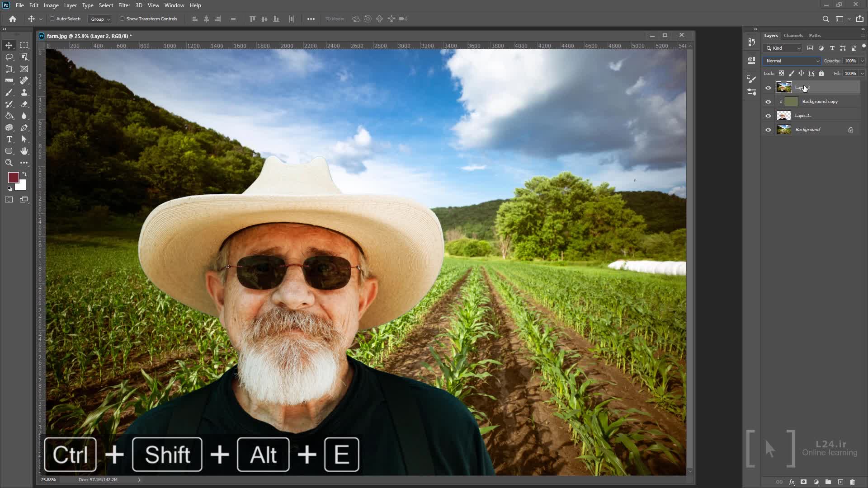The height and width of the screenshot is (488, 868).
Task: Open the search icon in options bar
Action: pyautogui.click(x=826, y=19)
